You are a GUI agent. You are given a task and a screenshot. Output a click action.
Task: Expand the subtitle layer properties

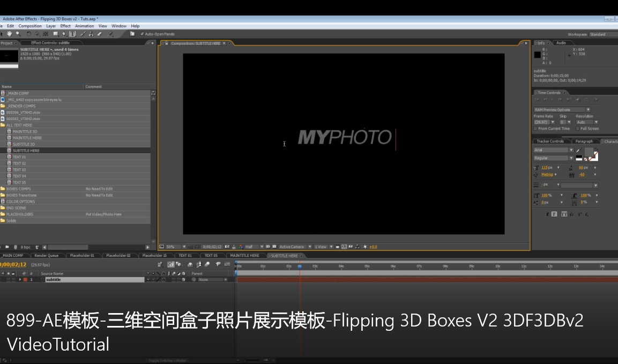tap(20, 280)
